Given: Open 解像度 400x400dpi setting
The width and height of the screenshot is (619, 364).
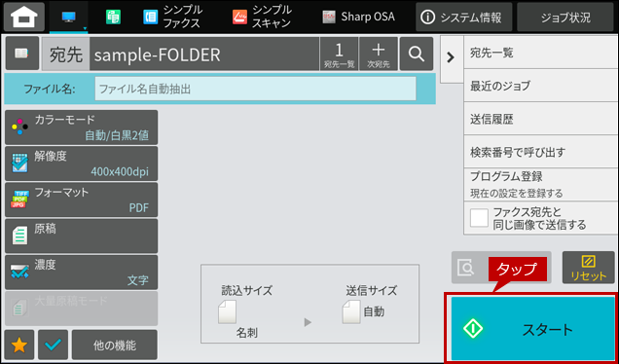Looking at the screenshot, I should pos(82,164).
